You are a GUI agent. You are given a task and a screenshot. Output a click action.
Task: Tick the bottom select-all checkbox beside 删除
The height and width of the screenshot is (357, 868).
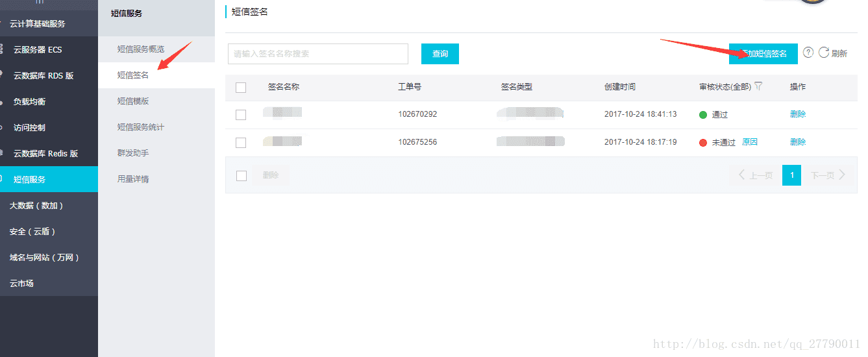point(241,176)
